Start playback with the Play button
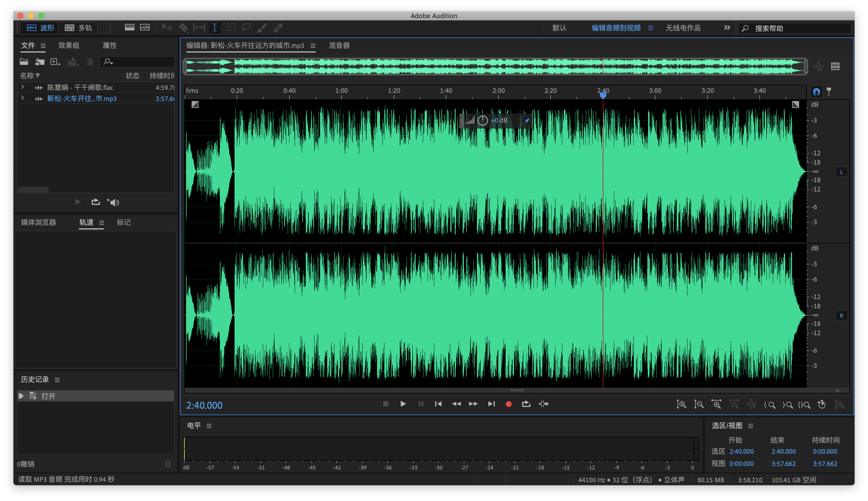Image resolution: width=868 pixels, height=501 pixels. (x=403, y=404)
